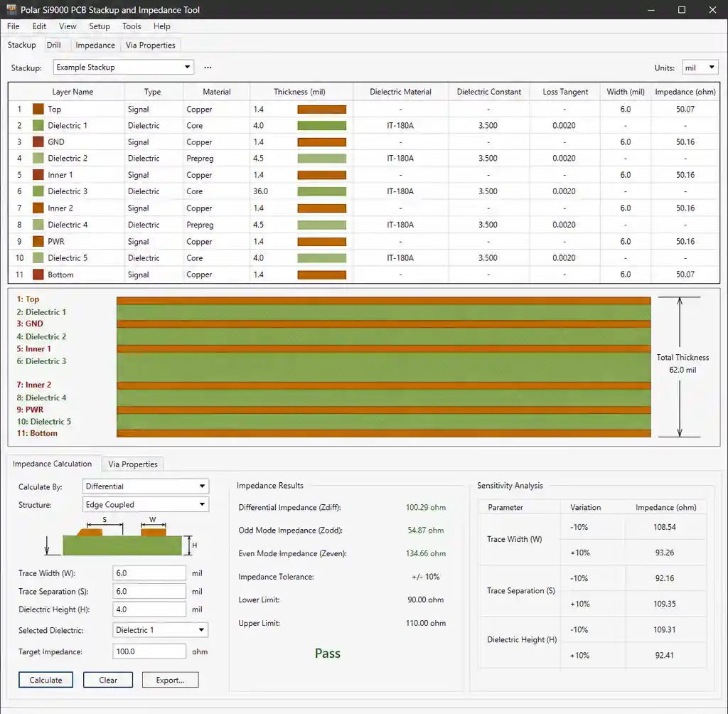This screenshot has height=714, width=728.
Task: Switch to the top Via Properties tab
Action: [151, 45]
